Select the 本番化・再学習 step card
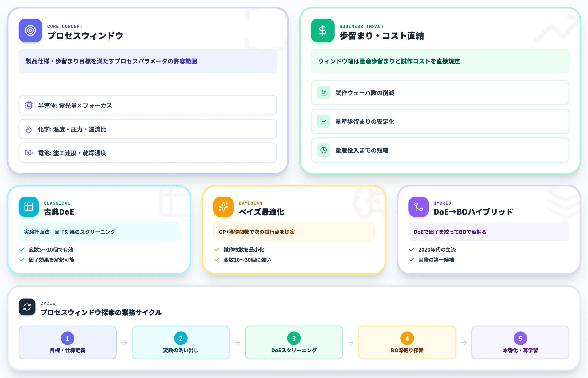Viewport: 588px width, 378px height. tap(520, 342)
